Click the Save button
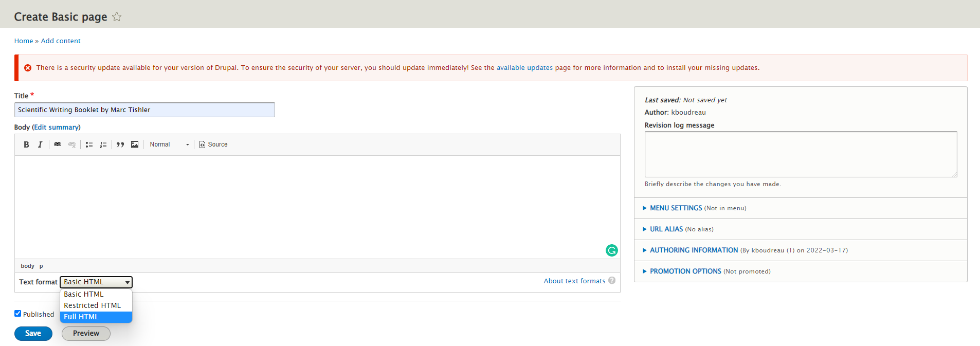The width and height of the screenshot is (980, 346). 33,334
